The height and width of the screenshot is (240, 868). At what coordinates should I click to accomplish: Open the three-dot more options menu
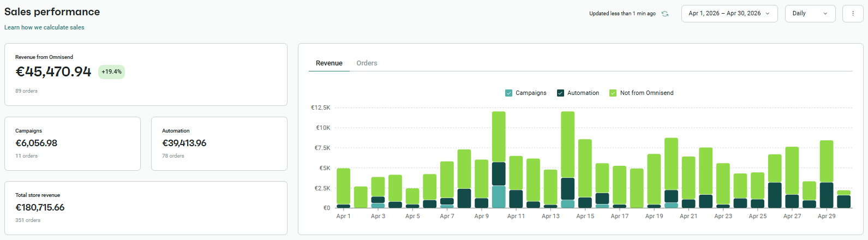[x=853, y=14]
